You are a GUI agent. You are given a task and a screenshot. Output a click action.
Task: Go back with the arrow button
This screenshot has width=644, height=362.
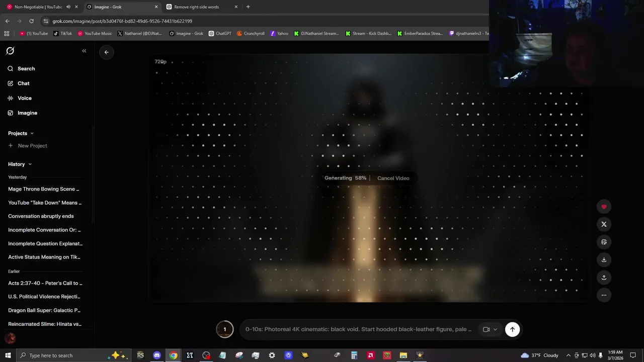coord(106,52)
